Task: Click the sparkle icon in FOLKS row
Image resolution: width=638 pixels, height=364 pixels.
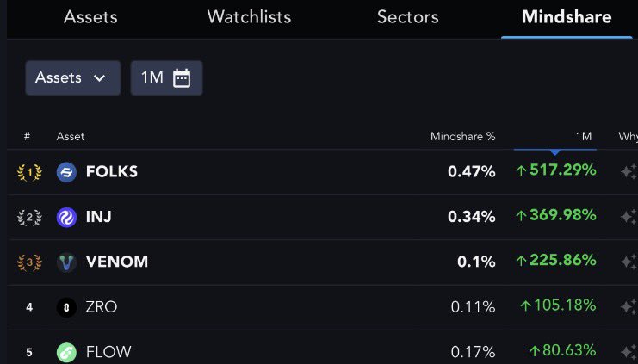Action: [x=629, y=171]
